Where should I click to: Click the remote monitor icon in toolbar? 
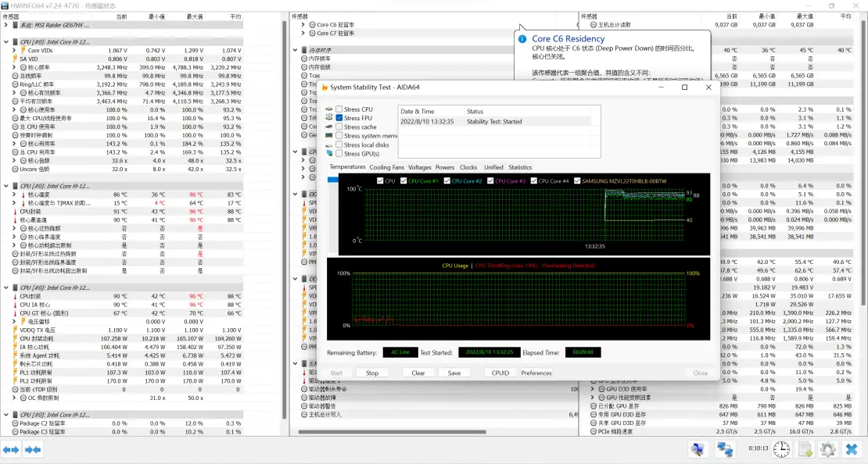[698, 449]
